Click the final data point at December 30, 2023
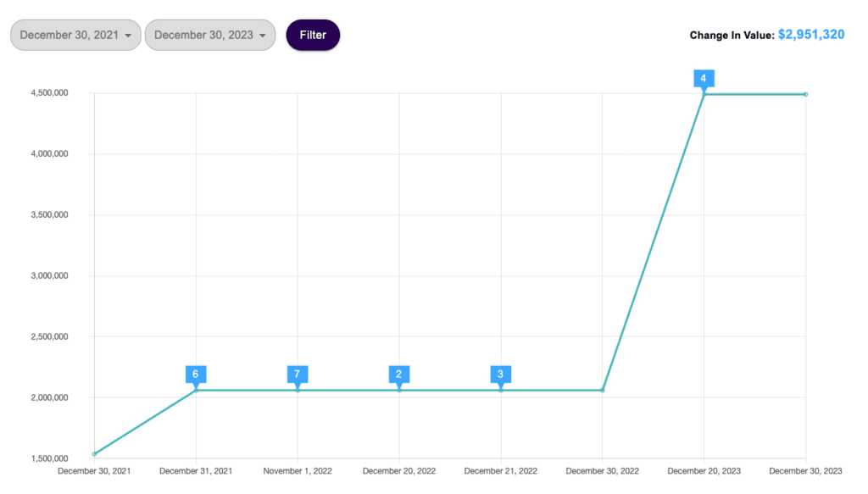This screenshot has height=494, width=868. pyautogui.click(x=805, y=94)
